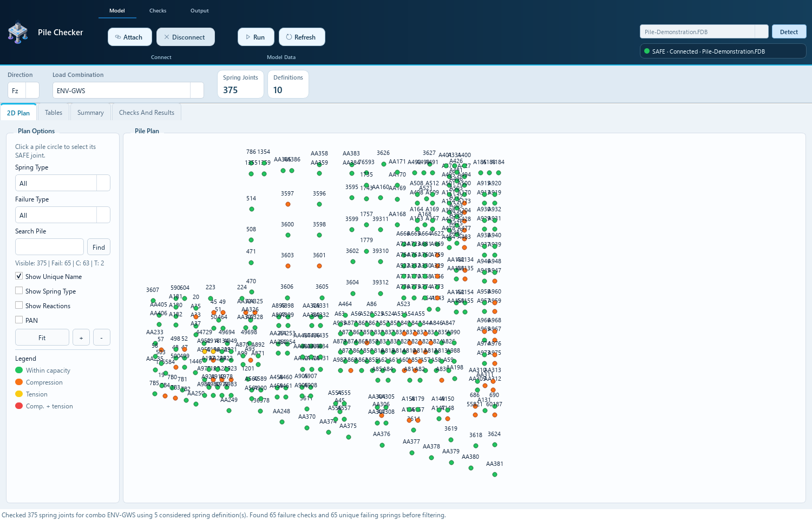812x520 pixels.
Task: Uncheck Show Unique Name checkbox
Action: coord(19,276)
